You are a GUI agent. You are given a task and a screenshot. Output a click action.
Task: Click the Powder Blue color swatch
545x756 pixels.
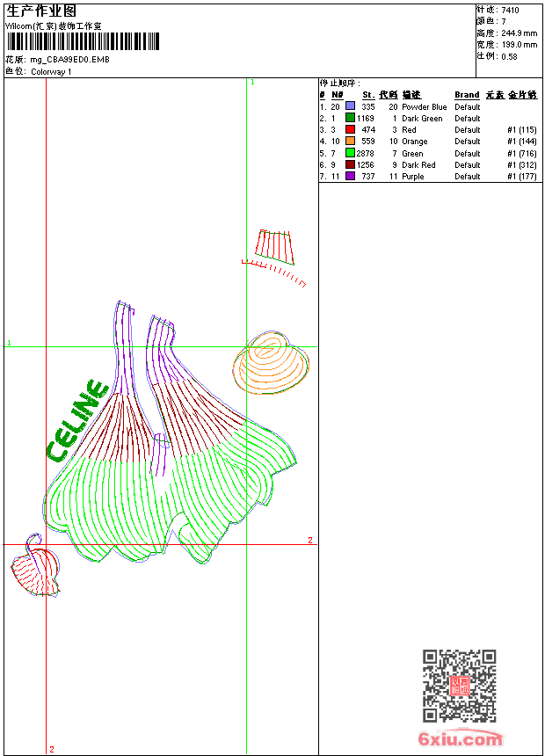(x=350, y=106)
